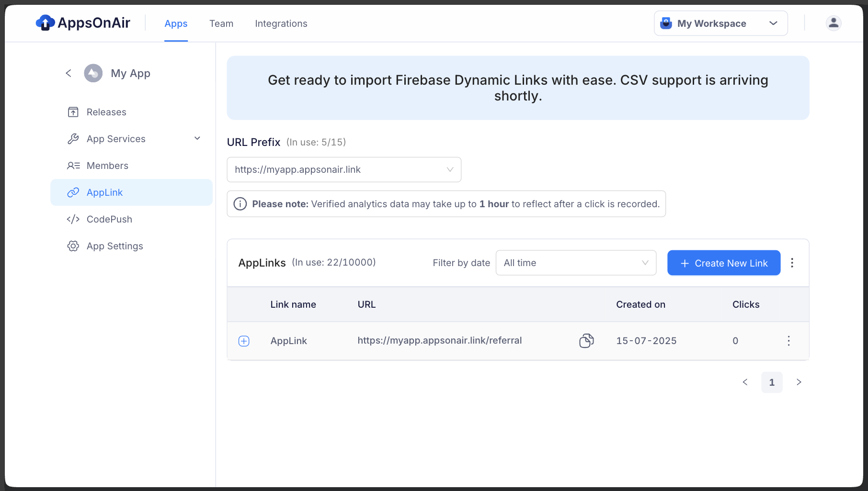Click the info icon in the note
This screenshot has width=868, height=491.
[240, 204]
